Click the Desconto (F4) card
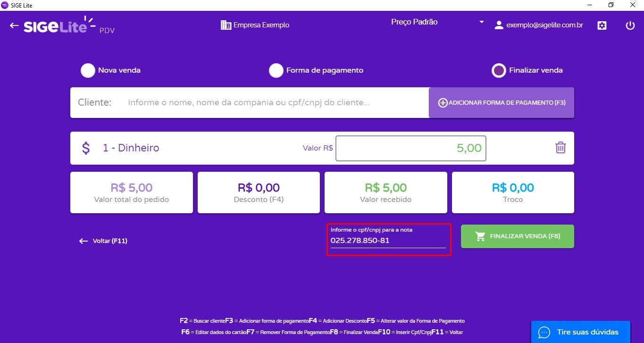 click(x=258, y=192)
